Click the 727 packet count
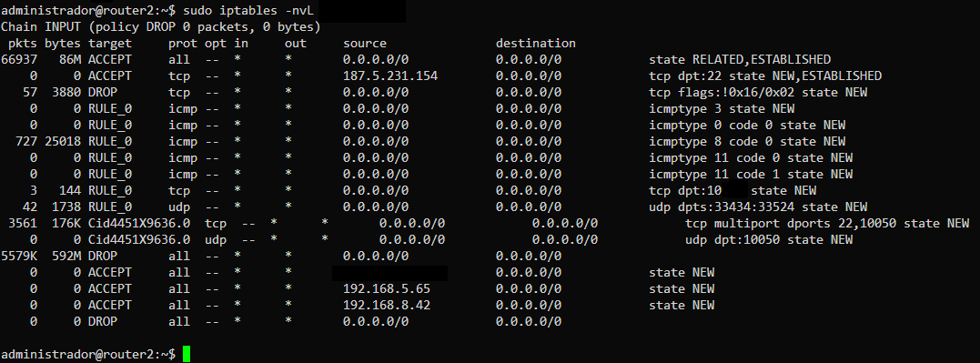980x363 pixels. (x=26, y=141)
